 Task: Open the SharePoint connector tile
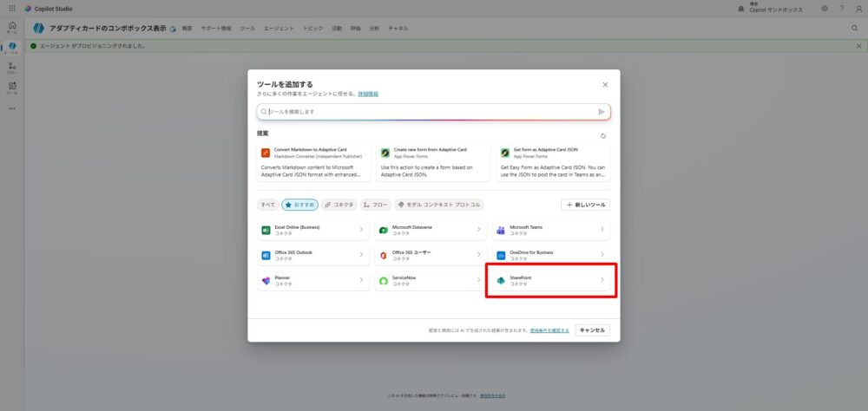coord(550,281)
